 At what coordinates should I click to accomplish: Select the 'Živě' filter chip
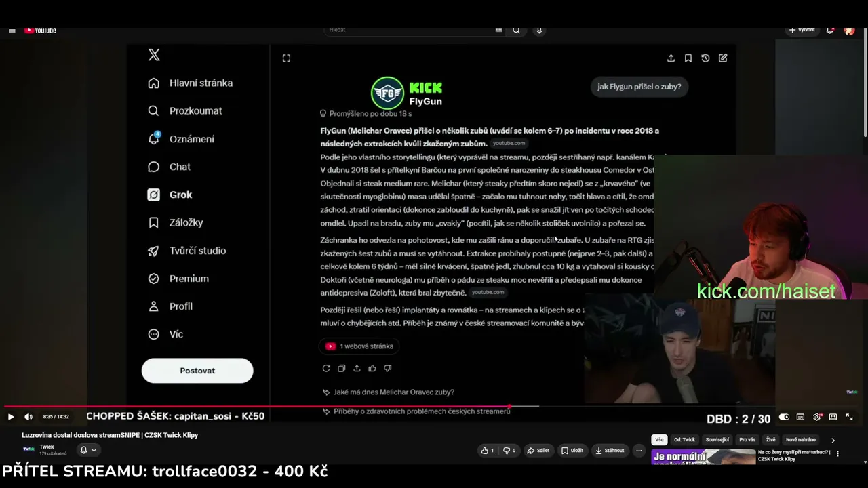coord(771,440)
